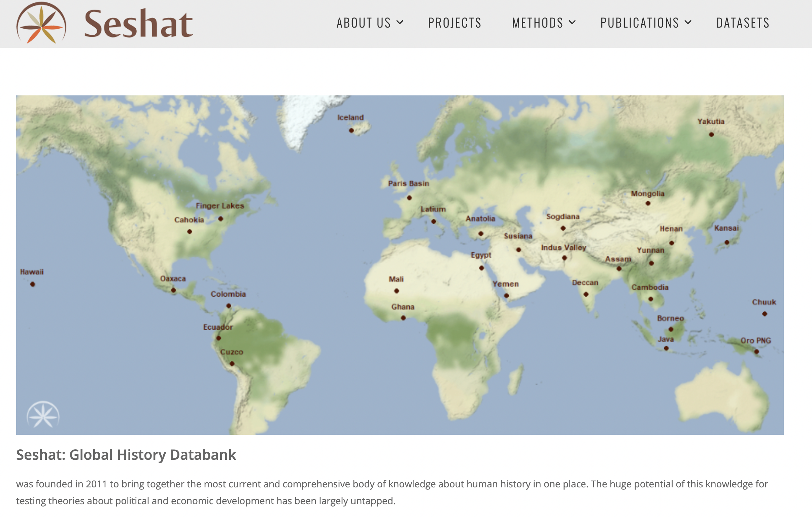Select the Chuuk location dot
Image resolution: width=812 pixels, height=517 pixels.
click(765, 314)
